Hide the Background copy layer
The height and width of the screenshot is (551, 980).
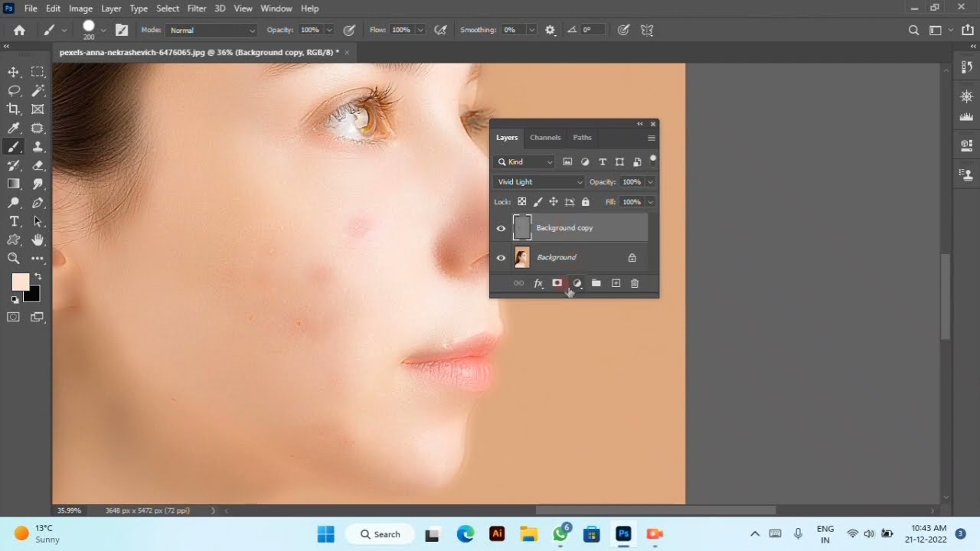tap(501, 228)
